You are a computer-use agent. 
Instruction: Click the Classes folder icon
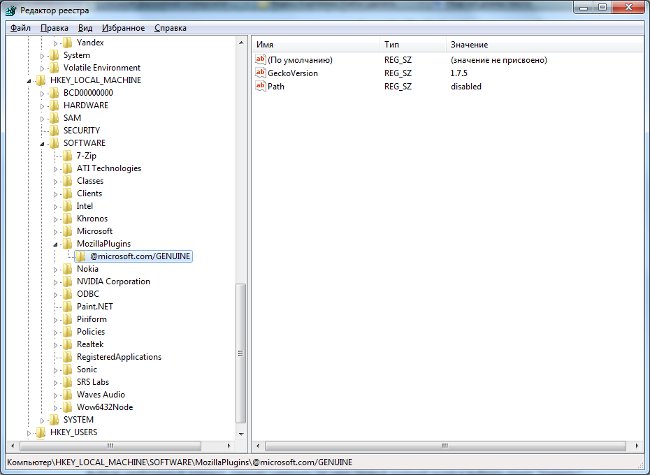point(67,181)
